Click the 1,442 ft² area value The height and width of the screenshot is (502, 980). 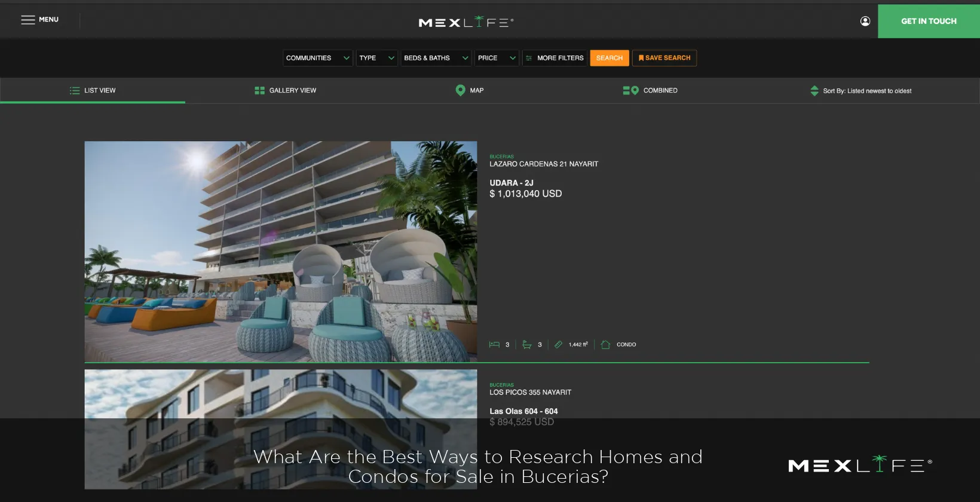click(x=578, y=344)
